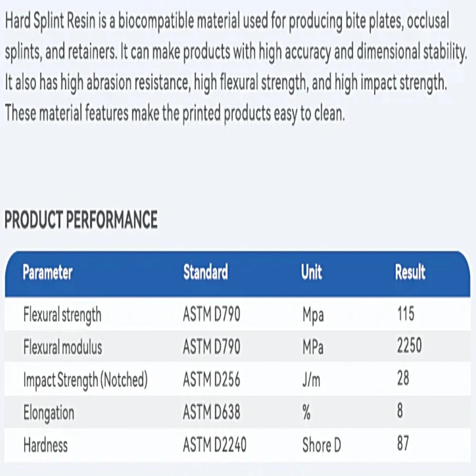The image size is (476, 476).
Task: Click the ASTM D638 standard cell
Action: (211, 412)
